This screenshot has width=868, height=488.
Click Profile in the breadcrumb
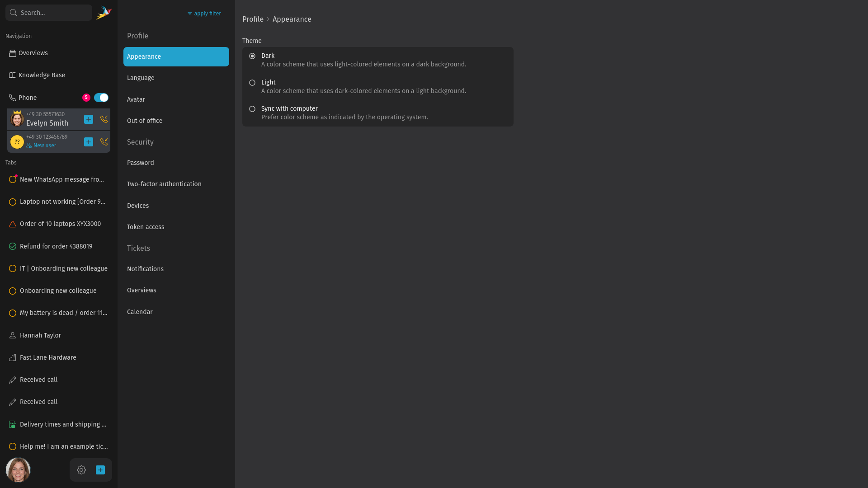[253, 19]
